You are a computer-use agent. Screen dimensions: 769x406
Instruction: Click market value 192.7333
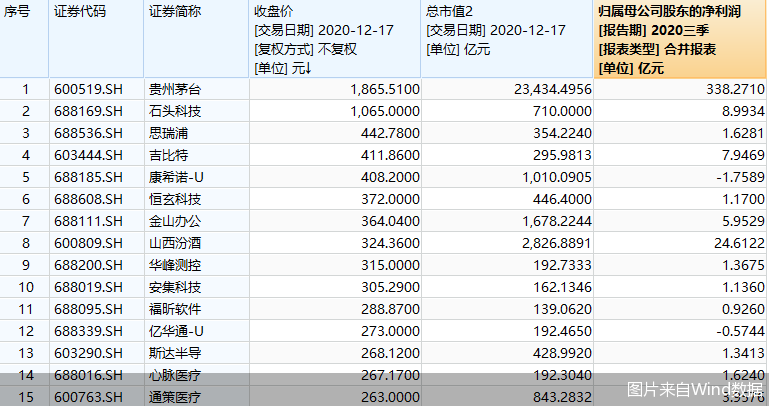pyautogui.click(x=562, y=265)
